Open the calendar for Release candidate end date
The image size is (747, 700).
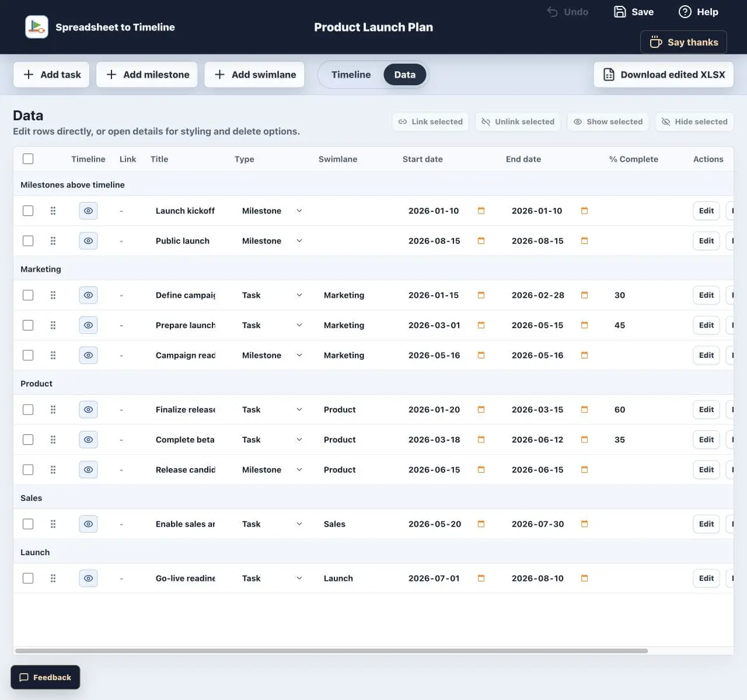click(x=584, y=469)
